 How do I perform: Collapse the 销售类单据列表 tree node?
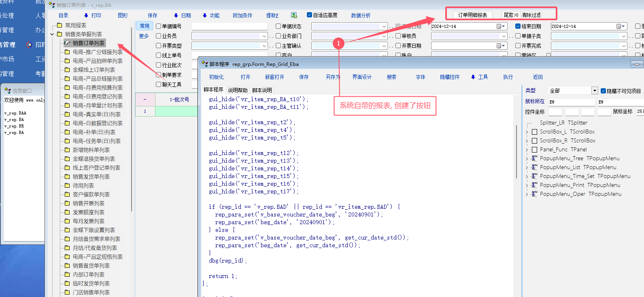click(x=52, y=34)
